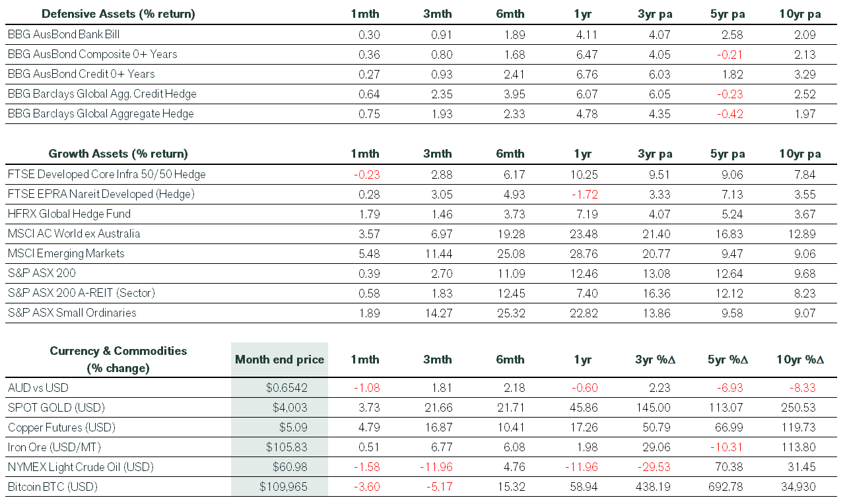Click the 10yr pa header in Defensive Assets
Screen dimensions: 847x504
click(800, 14)
